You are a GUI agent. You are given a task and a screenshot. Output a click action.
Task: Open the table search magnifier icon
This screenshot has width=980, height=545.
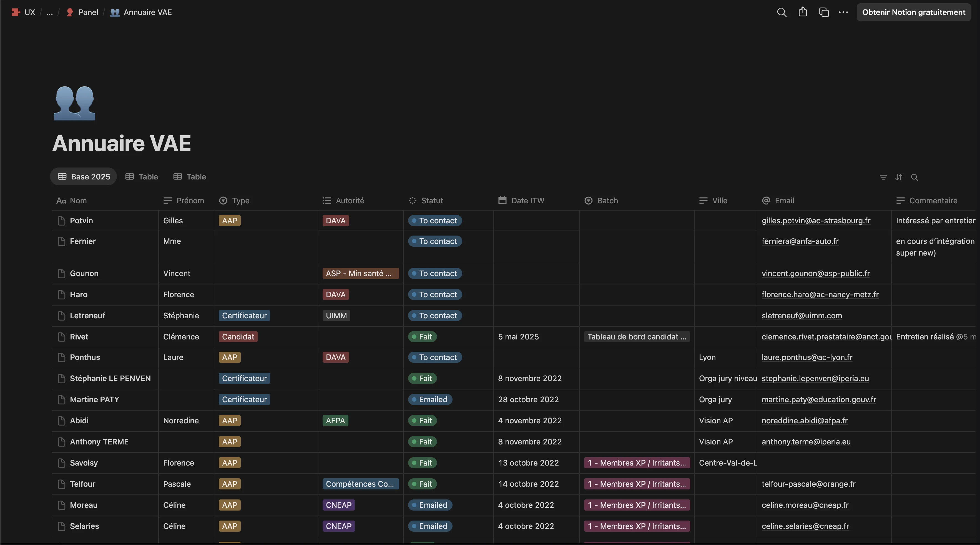(x=915, y=177)
